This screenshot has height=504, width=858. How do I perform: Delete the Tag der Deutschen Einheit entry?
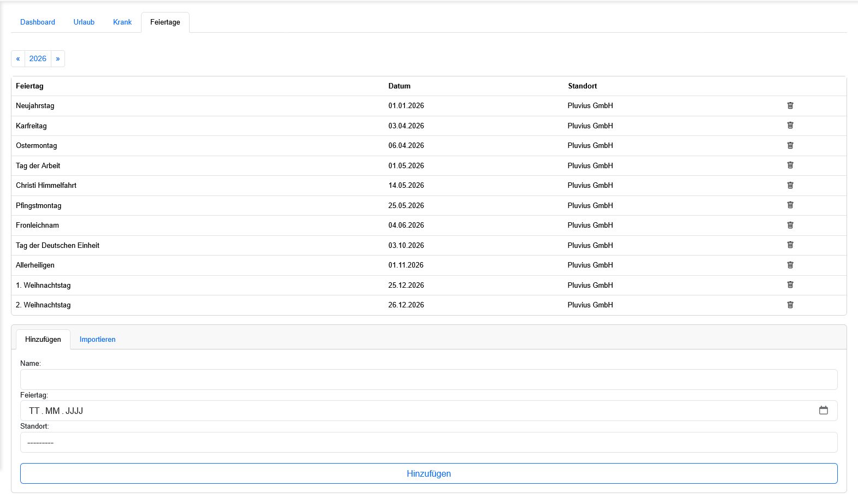790,245
